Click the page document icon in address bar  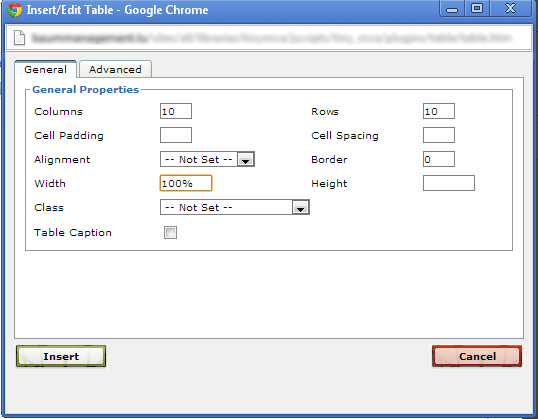(x=20, y=38)
